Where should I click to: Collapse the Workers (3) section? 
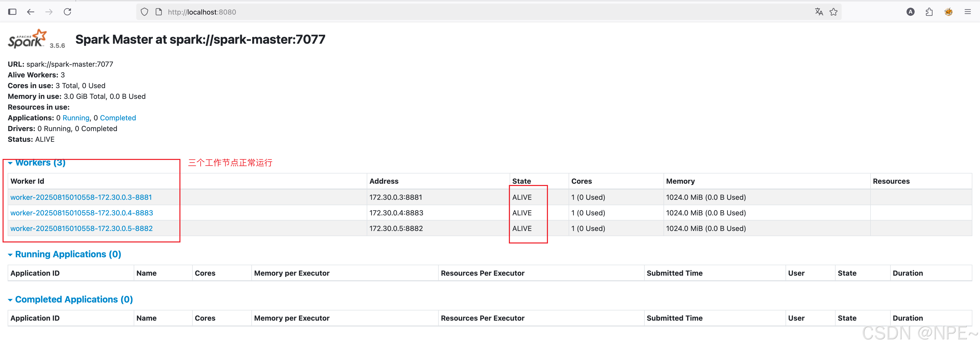(36, 163)
